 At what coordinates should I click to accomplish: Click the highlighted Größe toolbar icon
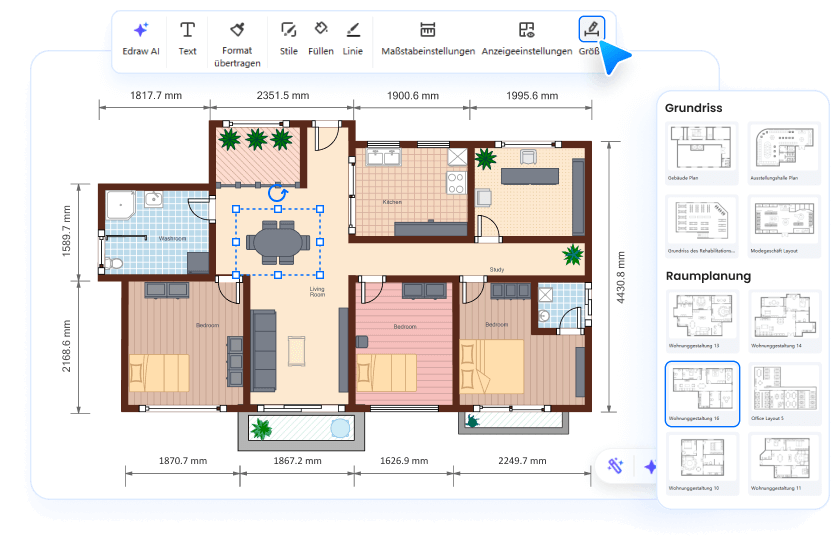point(592,30)
